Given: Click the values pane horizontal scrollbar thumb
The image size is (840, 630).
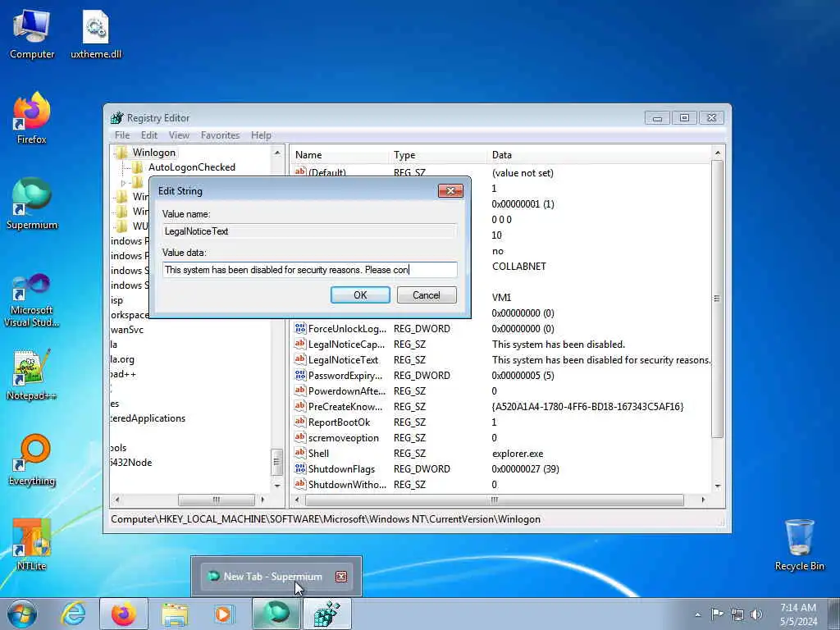Looking at the screenshot, I should pyautogui.click(x=495, y=500).
